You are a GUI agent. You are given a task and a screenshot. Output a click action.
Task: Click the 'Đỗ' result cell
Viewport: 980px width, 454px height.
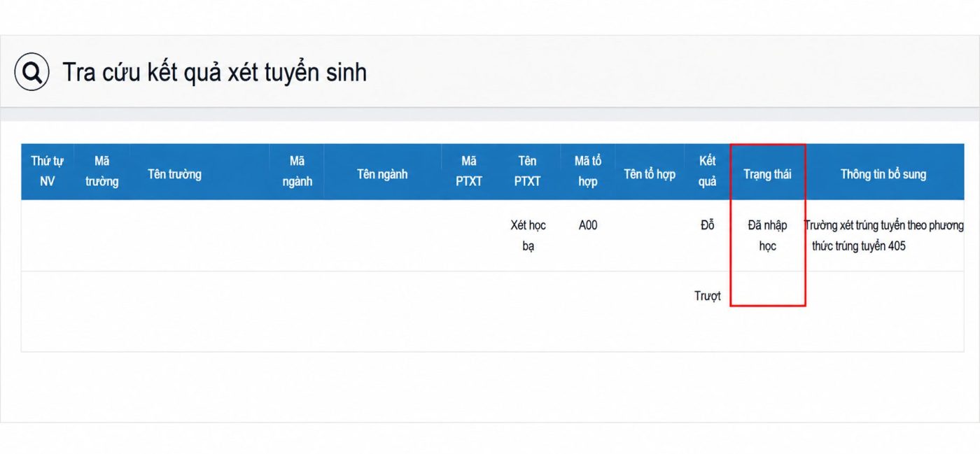pos(708,225)
